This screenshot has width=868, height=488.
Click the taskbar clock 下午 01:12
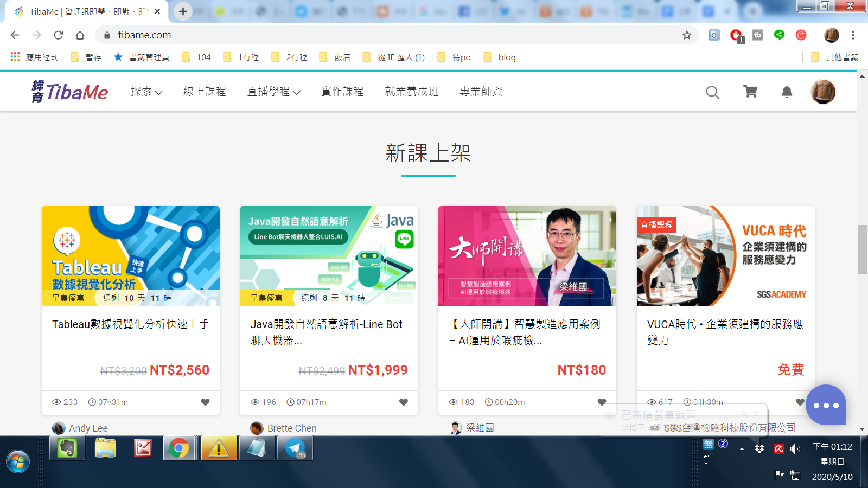(x=832, y=447)
